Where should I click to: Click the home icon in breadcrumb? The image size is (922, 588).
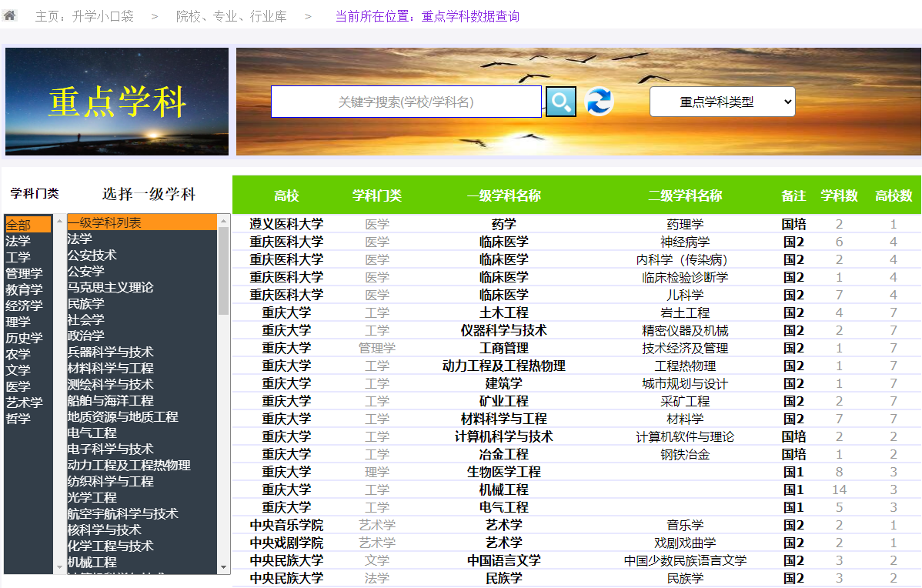click(9, 15)
